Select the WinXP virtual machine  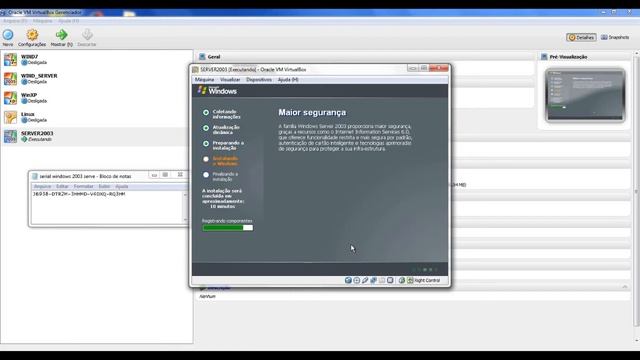point(97,98)
